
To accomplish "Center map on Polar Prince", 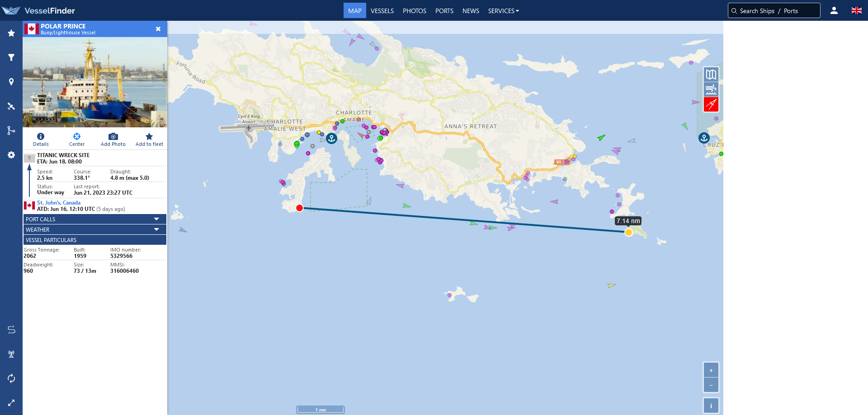I will [77, 140].
